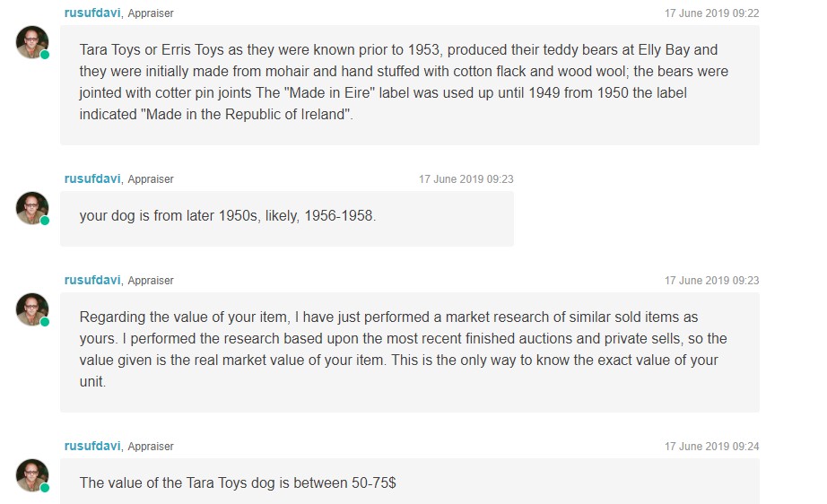Click avatar next to the "50-75$" message

[x=32, y=474]
